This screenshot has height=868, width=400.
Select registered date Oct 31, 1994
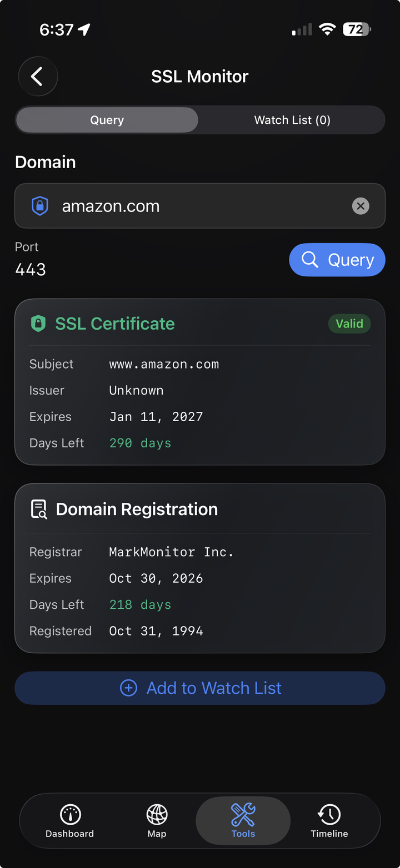tap(156, 631)
